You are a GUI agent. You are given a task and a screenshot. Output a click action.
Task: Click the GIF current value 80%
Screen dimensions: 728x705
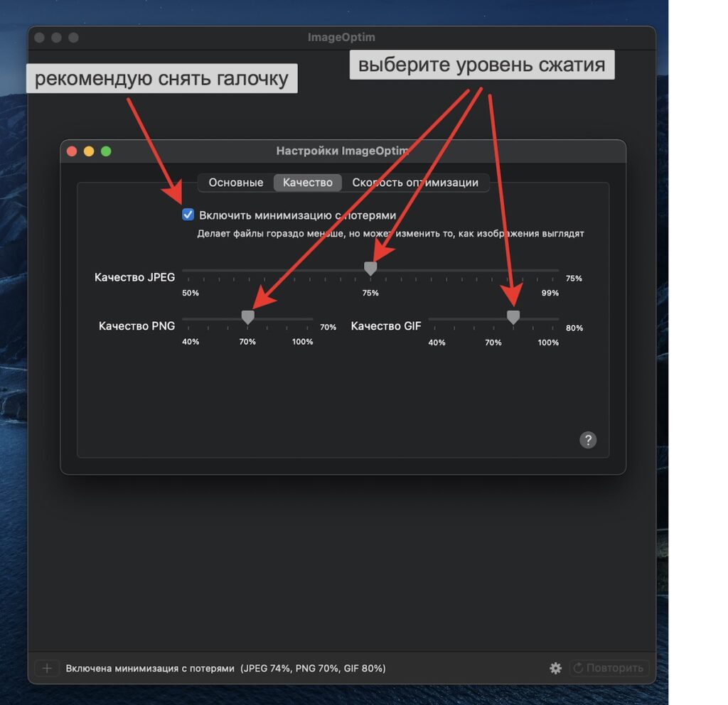574,328
